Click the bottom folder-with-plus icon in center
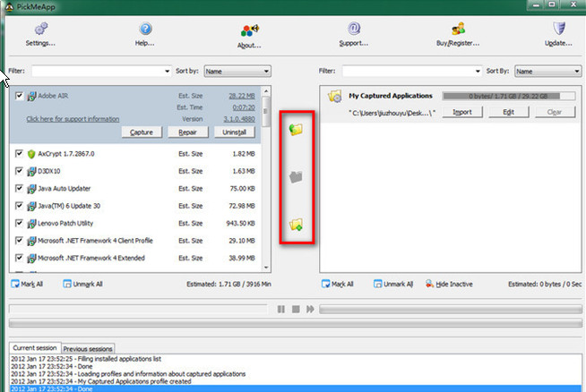586x392 pixels. click(296, 225)
